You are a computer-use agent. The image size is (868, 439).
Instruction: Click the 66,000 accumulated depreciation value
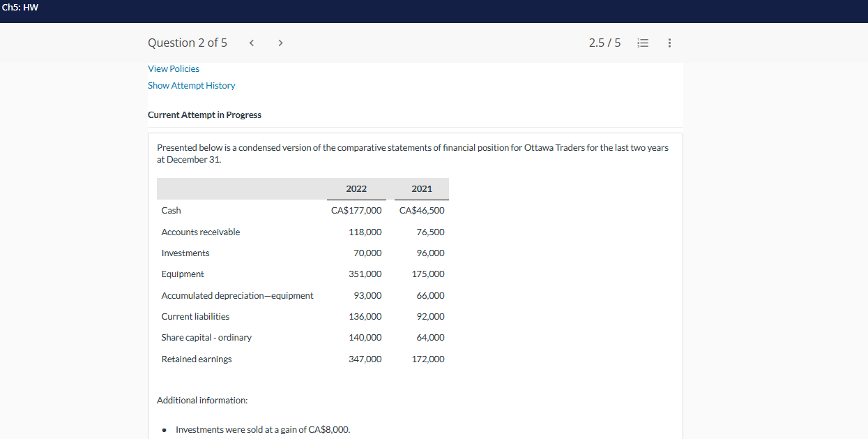coord(430,295)
